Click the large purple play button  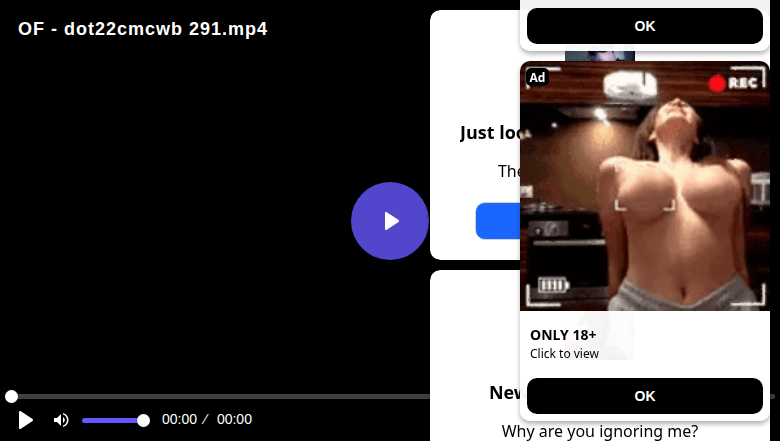click(x=390, y=221)
